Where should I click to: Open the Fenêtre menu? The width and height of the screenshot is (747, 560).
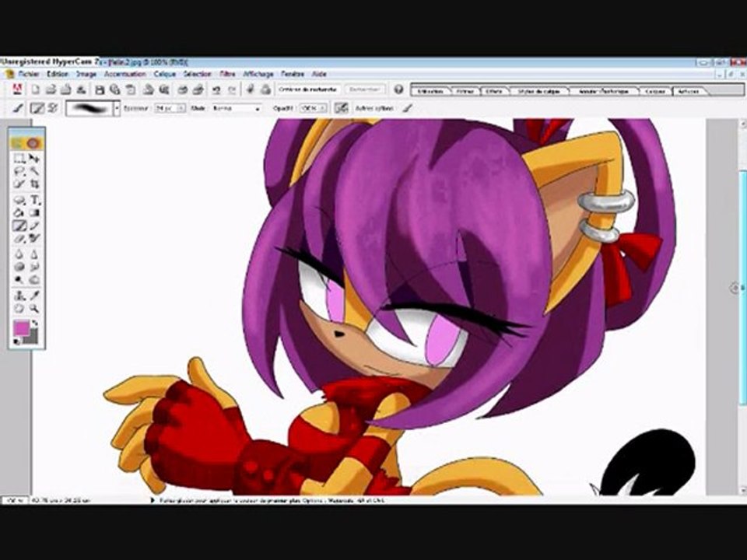pos(293,74)
